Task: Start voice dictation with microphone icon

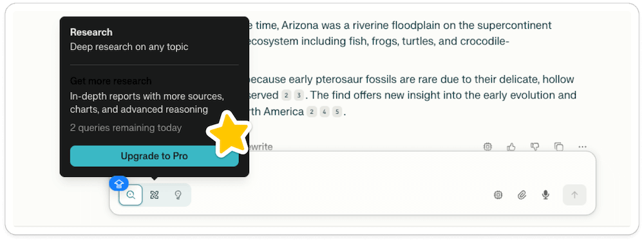Action: click(x=545, y=195)
